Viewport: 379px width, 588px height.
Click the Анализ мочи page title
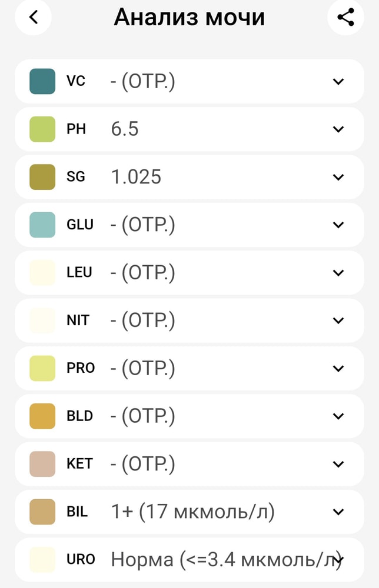[189, 18]
